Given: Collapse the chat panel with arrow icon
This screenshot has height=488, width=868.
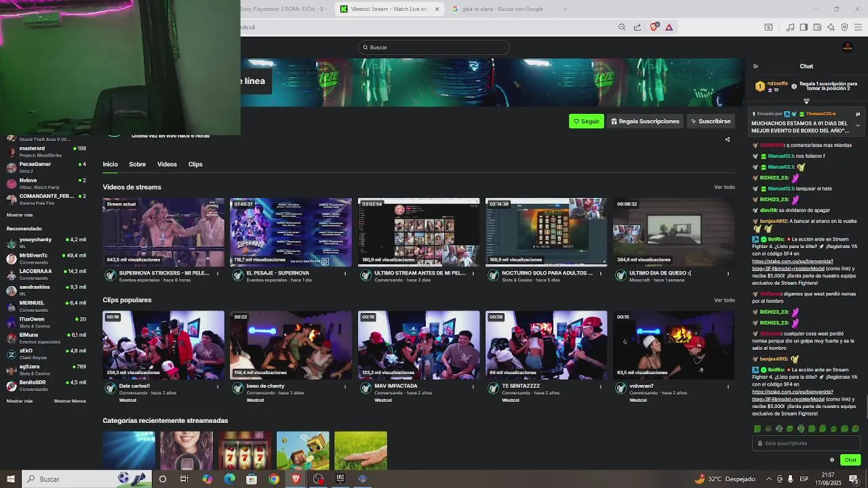Looking at the screenshot, I should (755, 66).
